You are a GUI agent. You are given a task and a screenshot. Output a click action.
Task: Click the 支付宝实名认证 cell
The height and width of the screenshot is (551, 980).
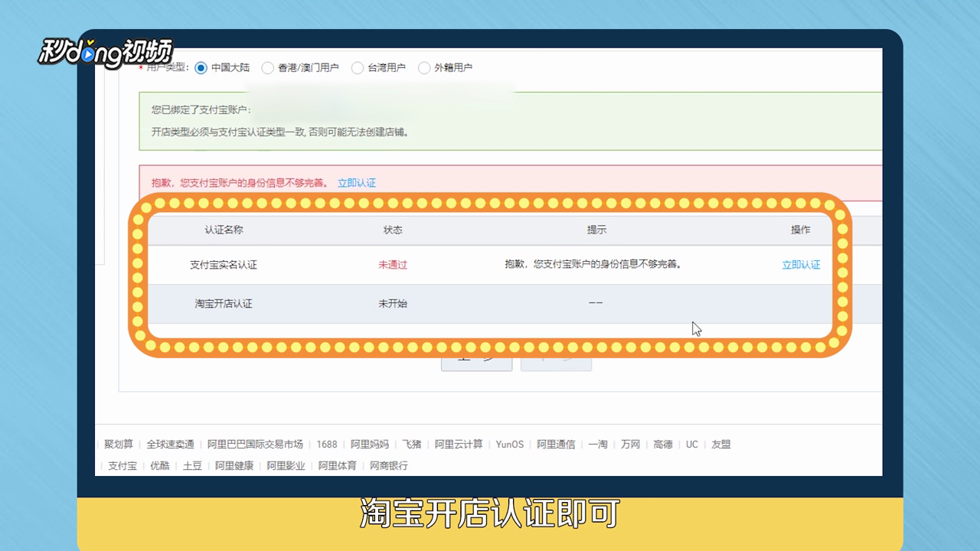point(224,265)
